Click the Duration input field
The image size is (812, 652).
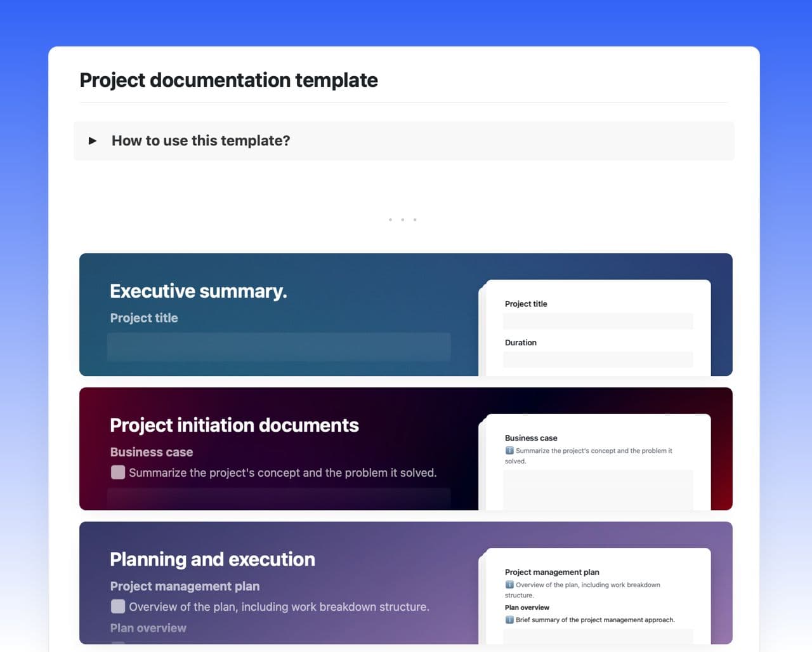tap(598, 360)
